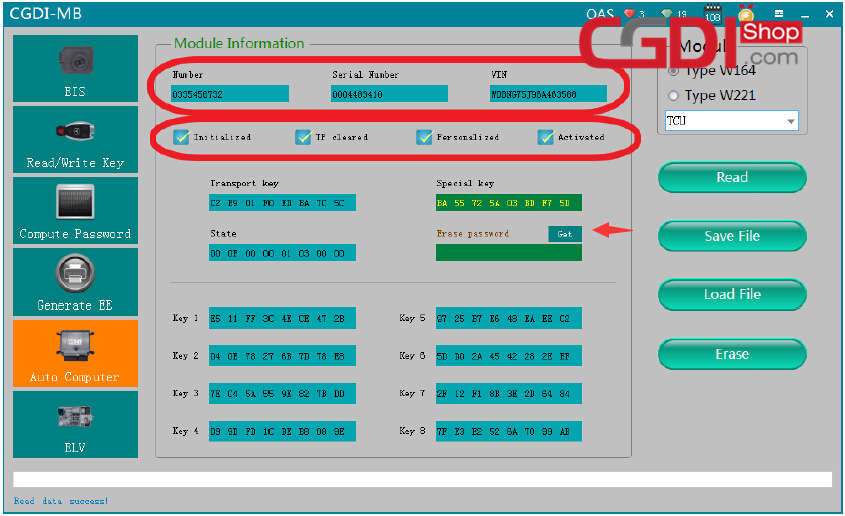This screenshot has width=845, height=516.
Task: Open the BIS module from sidebar
Action: (x=76, y=67)
